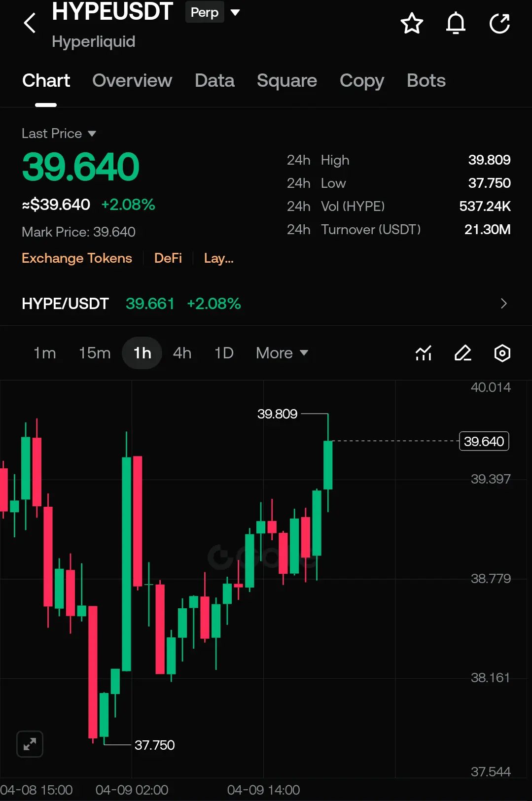Viewport: 532px width, 801px height.
Task: Open the Bots tab
Action: pos(426,81)
